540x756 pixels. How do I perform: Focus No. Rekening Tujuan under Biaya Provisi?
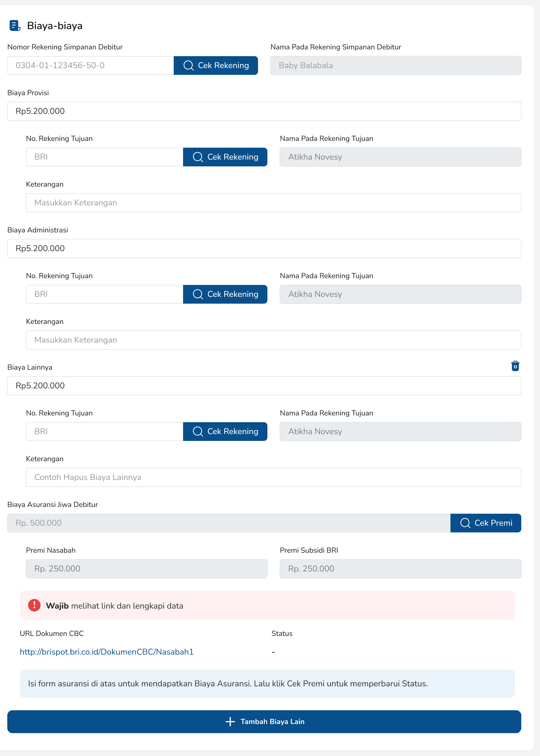pos(104,157)
